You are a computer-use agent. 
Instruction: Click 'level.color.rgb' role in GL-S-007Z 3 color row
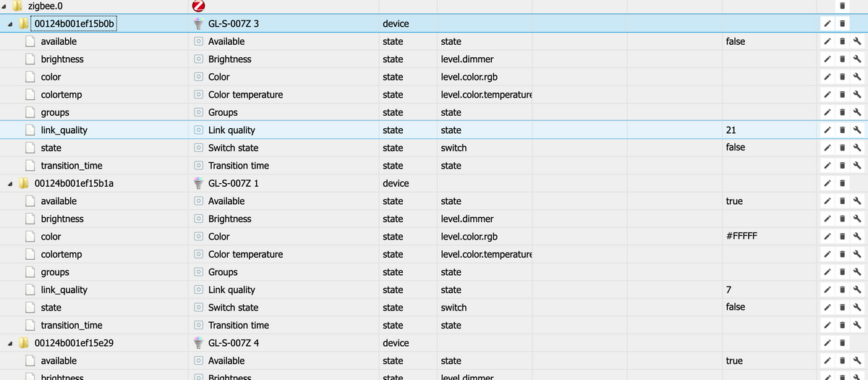click(x=469, y=77)
